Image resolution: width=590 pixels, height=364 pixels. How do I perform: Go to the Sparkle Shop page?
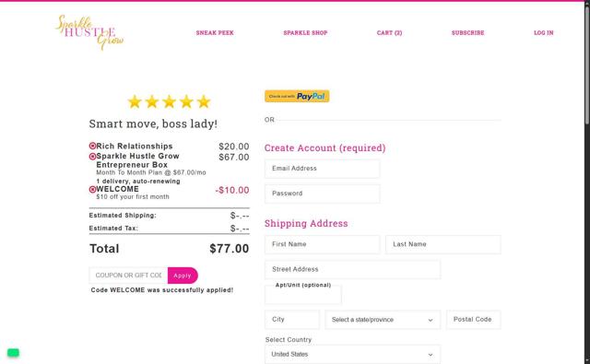pyautogui.click(x=305, y=33)
